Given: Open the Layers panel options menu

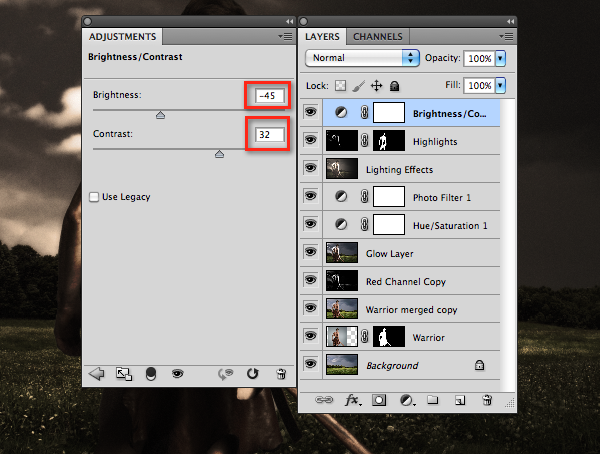Looking at the screenshot, I should [506, 36].
